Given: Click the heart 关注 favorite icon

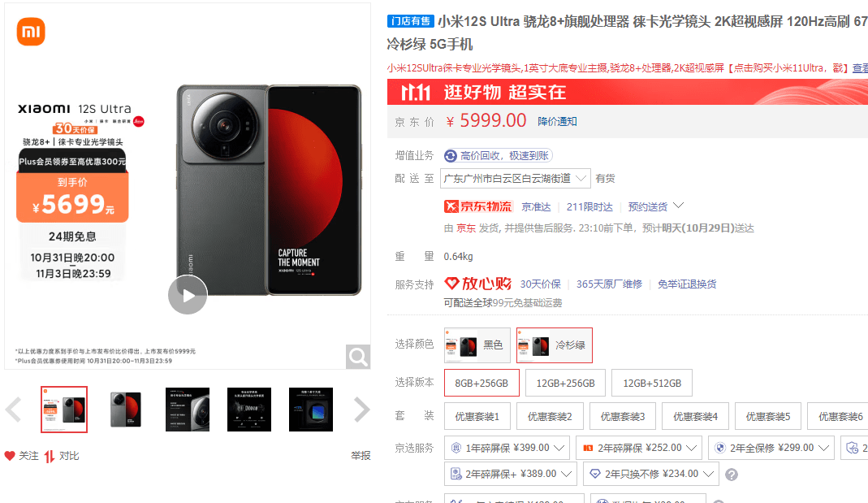Looking at the screenshot, I should (x=10, y=456).
